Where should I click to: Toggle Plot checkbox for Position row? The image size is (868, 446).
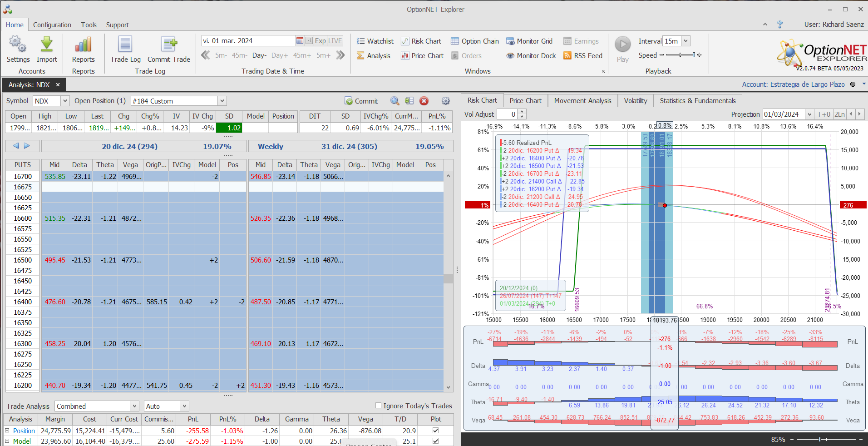point(435,431)
